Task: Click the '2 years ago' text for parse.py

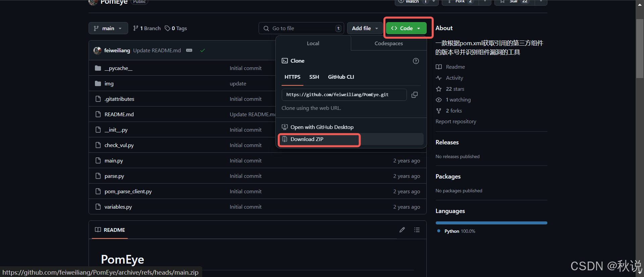Action: 407,176
